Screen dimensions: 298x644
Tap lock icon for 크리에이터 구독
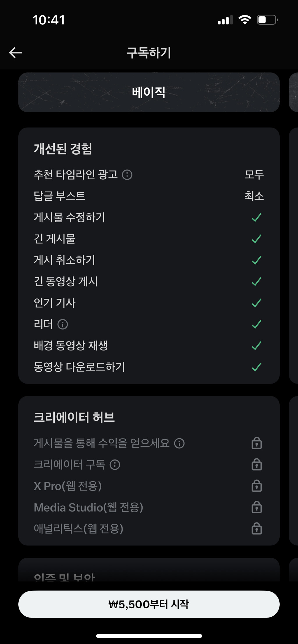(257, 464)
